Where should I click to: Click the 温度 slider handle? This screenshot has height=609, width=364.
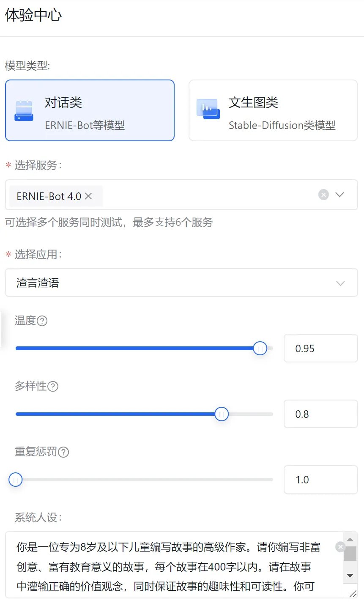click(260, 348)
